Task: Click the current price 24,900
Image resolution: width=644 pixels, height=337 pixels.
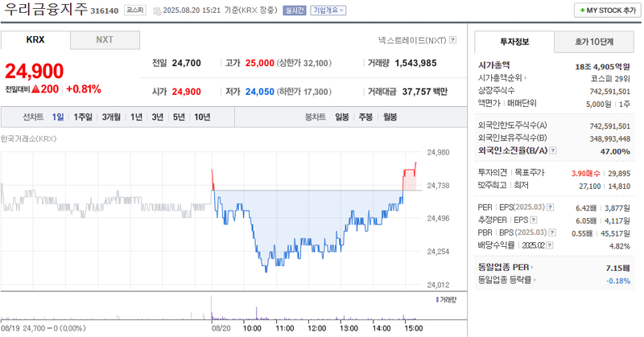Action: point(34,71)
